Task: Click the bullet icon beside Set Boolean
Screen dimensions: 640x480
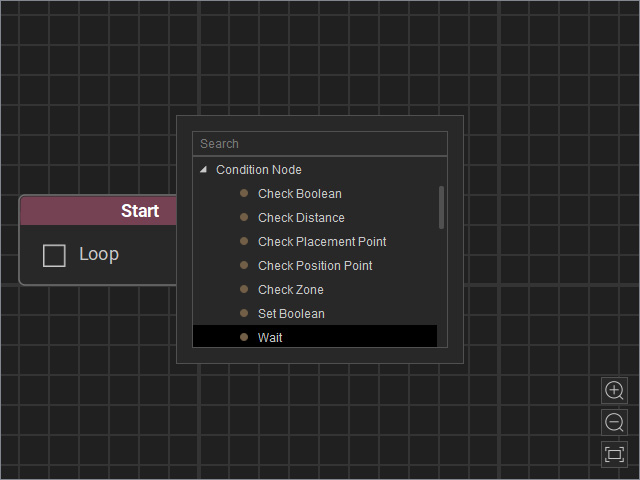Action: (244, 313)
